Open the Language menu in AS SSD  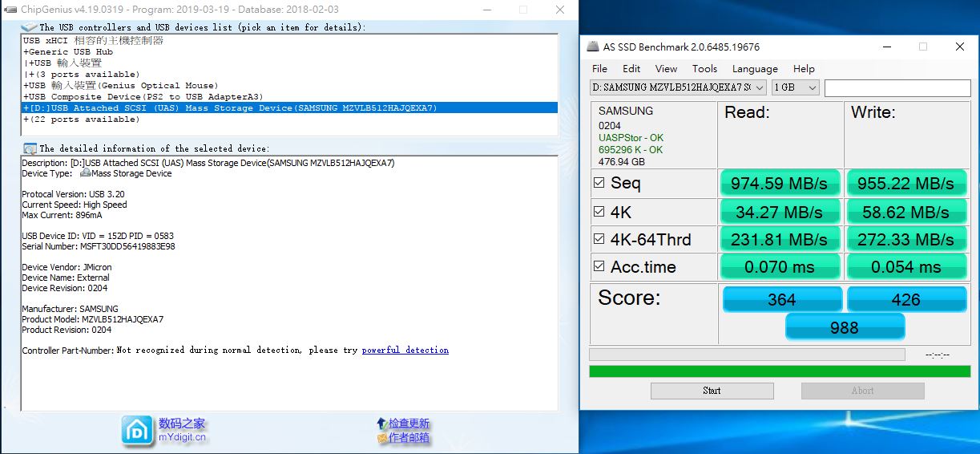pos(755,69)
